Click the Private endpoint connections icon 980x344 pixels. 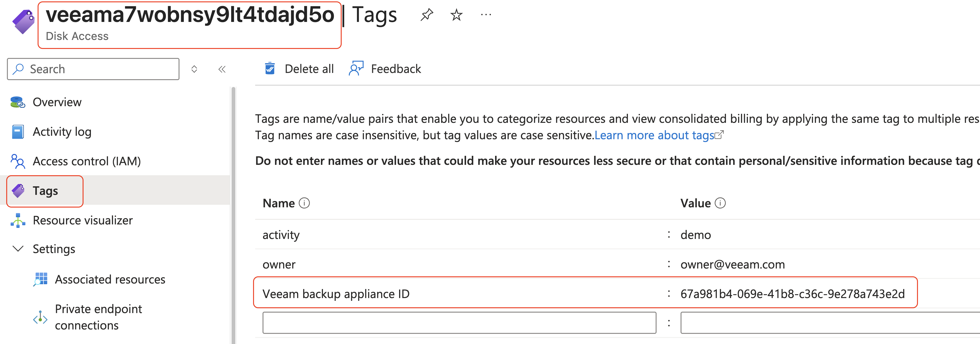point(40,317)
